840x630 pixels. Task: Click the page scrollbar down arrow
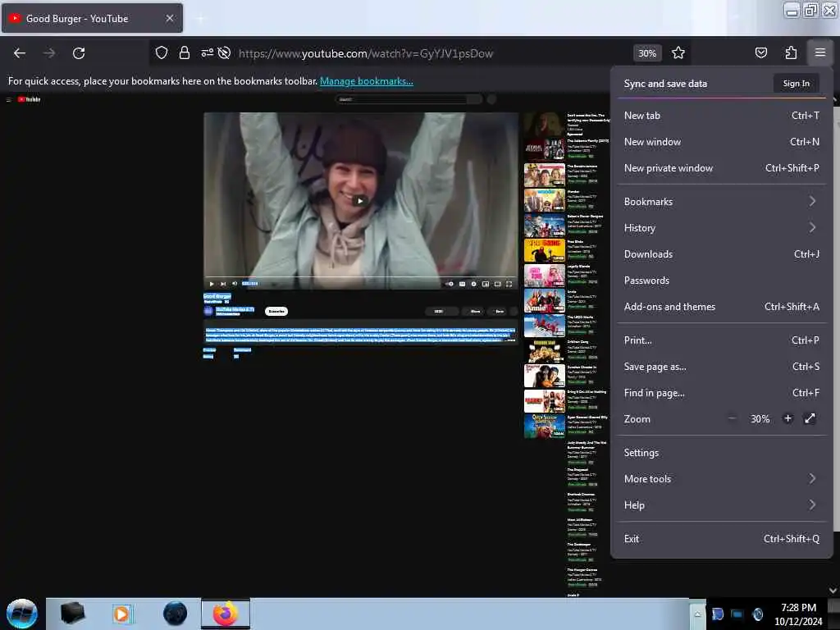click(x=833, y=591)
